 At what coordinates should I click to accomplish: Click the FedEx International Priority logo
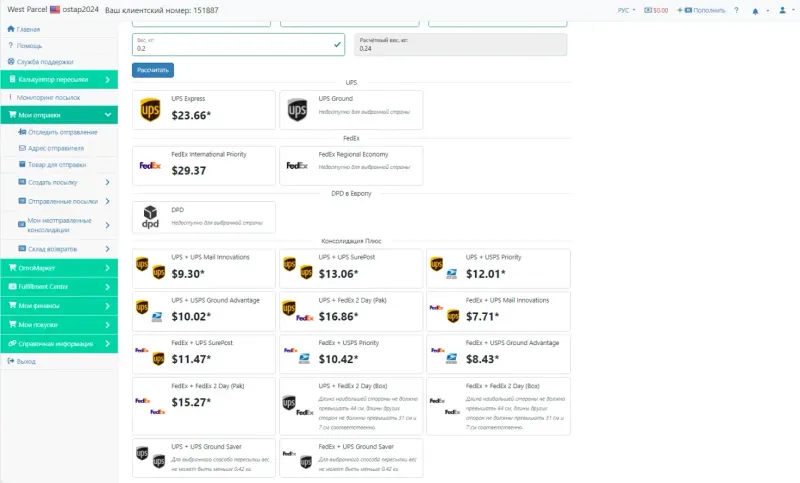(x=150, y=165)
